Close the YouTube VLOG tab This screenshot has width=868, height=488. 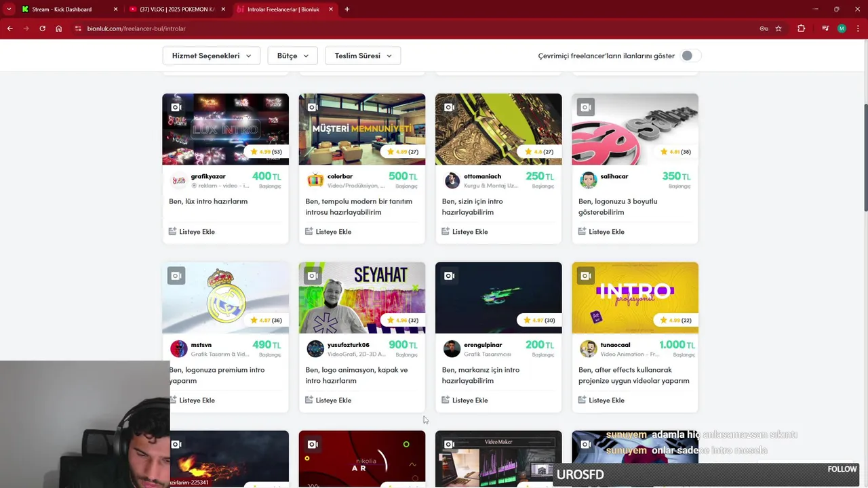point(223,9)
